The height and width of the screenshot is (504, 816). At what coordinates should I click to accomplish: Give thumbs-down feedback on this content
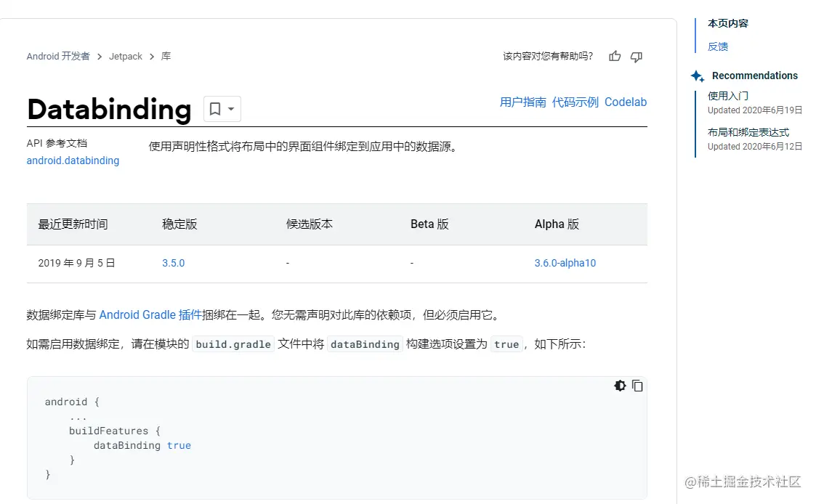[636, 56]
